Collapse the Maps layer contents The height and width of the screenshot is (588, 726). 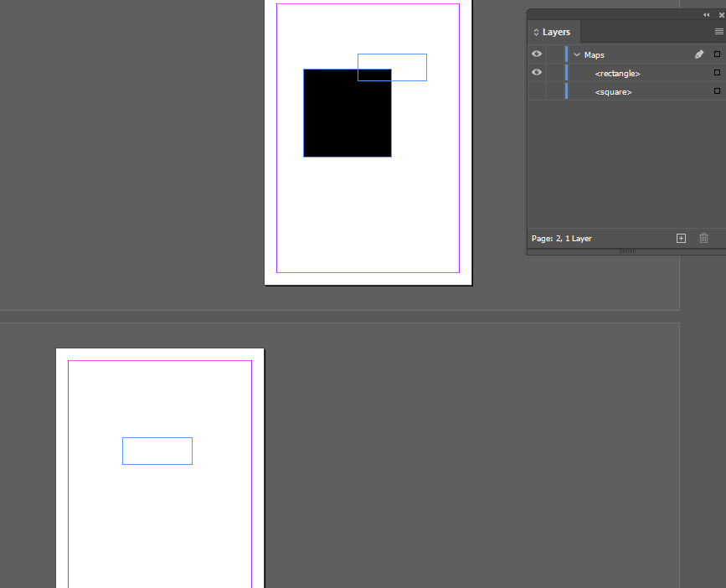[x=575, y=54]
